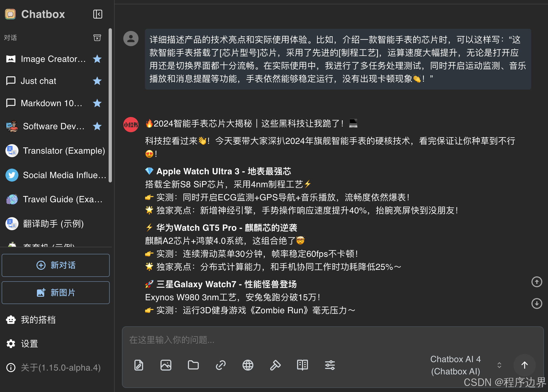Click the open book icon
The width and height of the screenshot is (548, 392).
point(303,365)
